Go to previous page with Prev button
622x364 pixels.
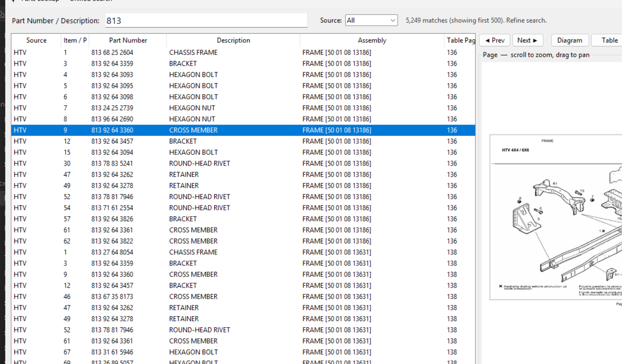point(494,40)
